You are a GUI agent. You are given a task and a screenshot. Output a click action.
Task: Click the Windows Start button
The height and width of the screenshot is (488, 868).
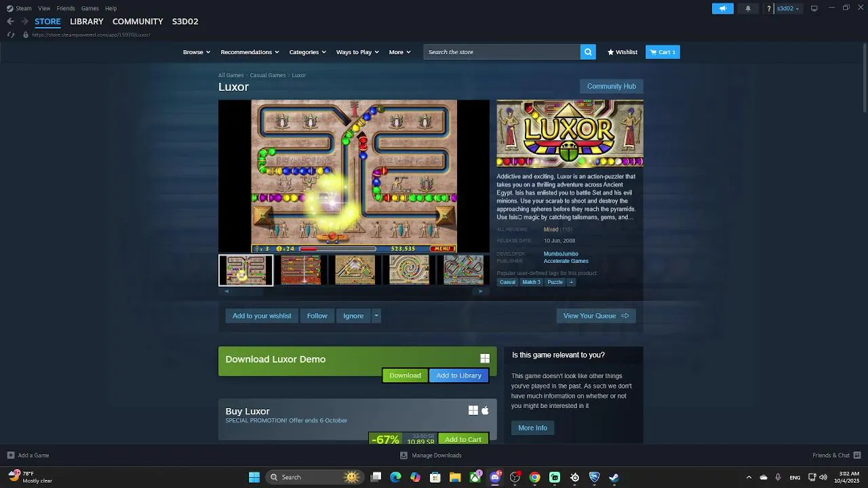pos(254,477)
